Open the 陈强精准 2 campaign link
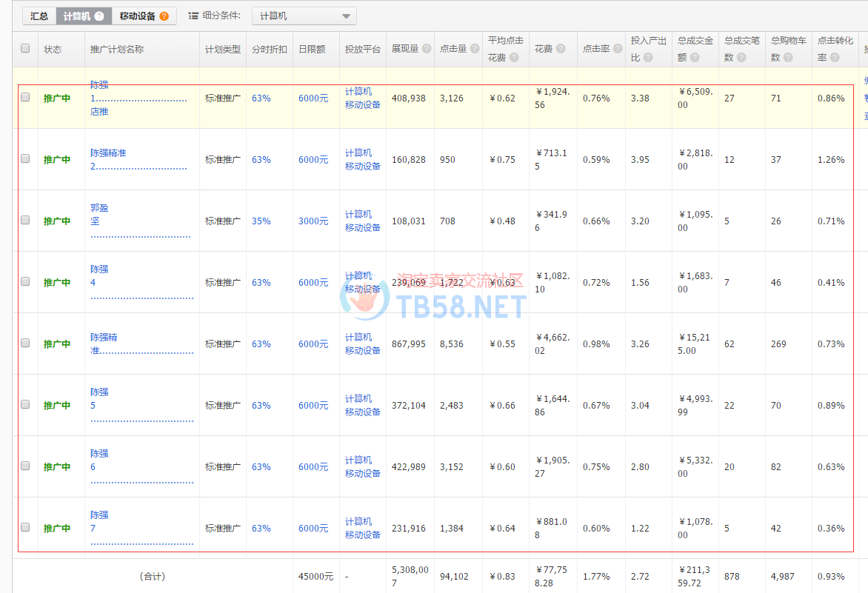 click(108, 153)
